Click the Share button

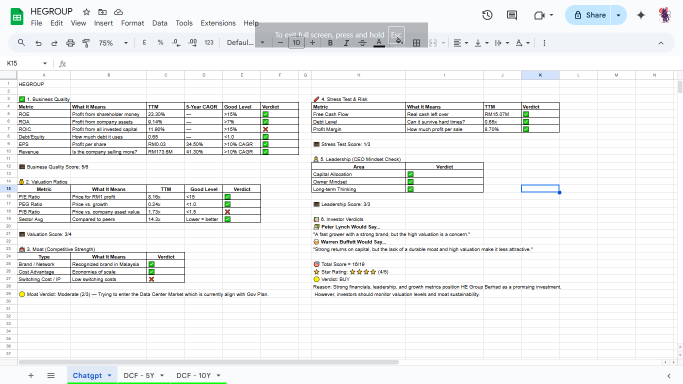[x=589, y=15]
